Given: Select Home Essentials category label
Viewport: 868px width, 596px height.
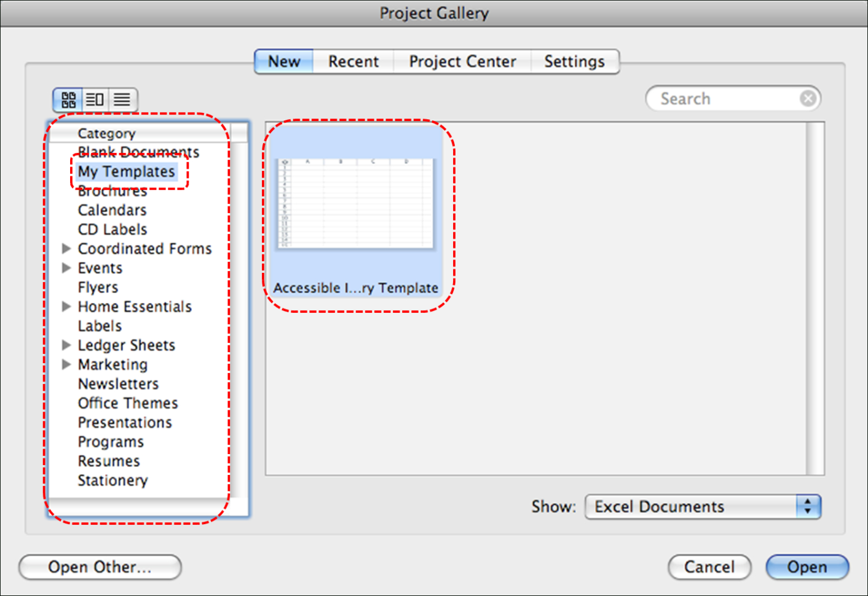Looking at the screenshot, I should (135, 307).
